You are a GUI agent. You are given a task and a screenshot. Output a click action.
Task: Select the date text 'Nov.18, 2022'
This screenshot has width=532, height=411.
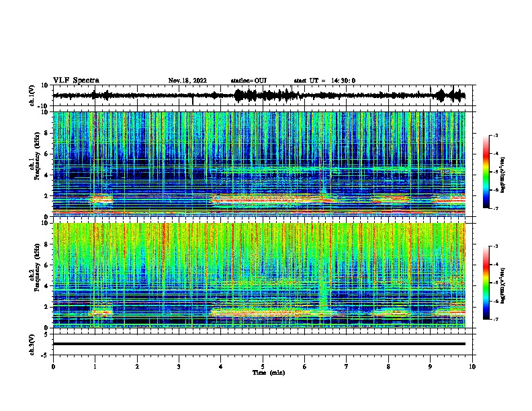click(187, 81)
